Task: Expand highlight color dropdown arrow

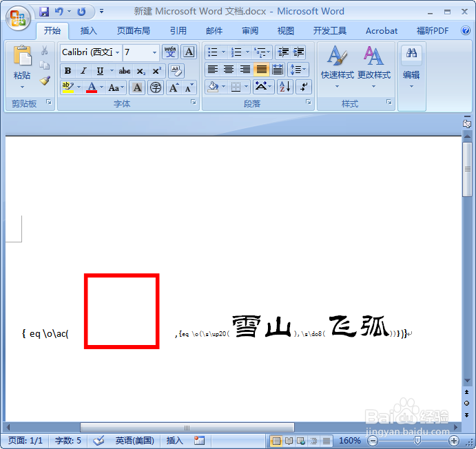Action: 79,87
